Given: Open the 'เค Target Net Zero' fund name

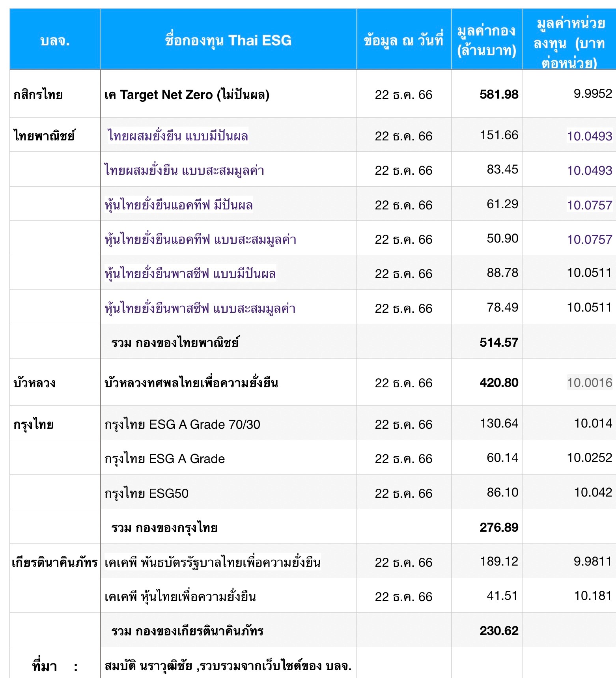Looking at the screenshot, I should (x=187, y=95).
